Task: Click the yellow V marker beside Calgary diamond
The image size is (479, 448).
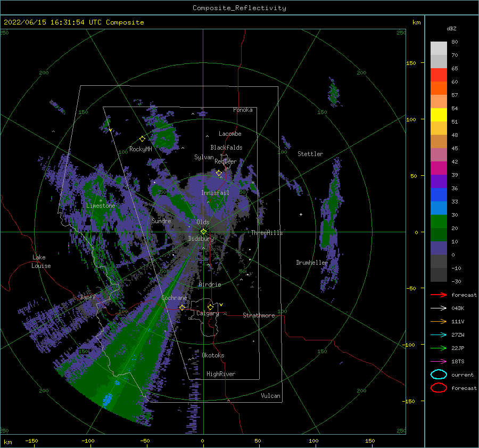Action: click(221, 305)
